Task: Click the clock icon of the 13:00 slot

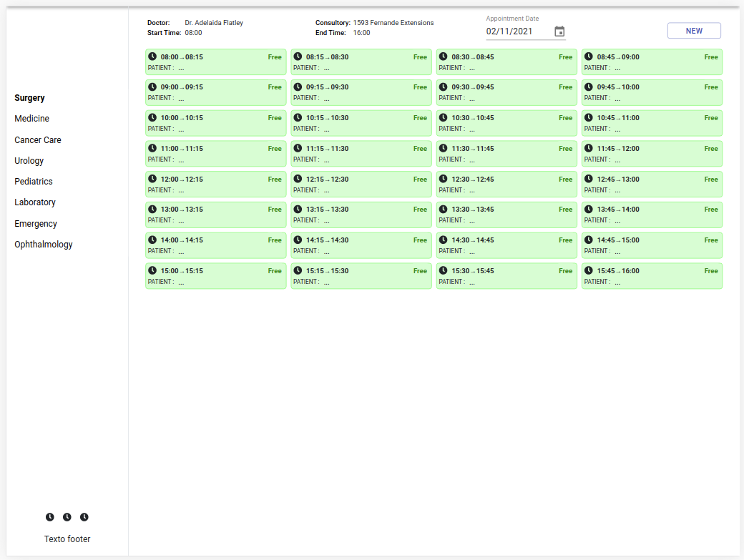Action: click(152, 209)
